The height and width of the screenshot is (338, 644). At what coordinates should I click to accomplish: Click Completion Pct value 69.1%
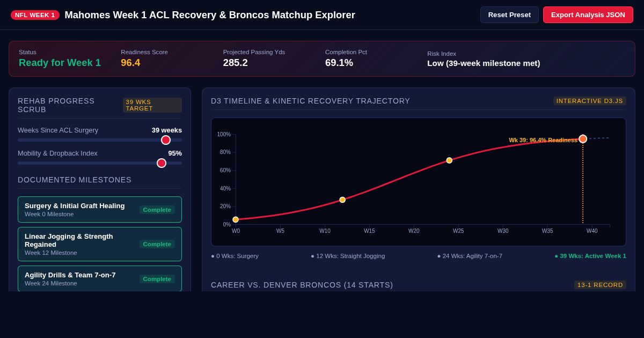[339, 63]
